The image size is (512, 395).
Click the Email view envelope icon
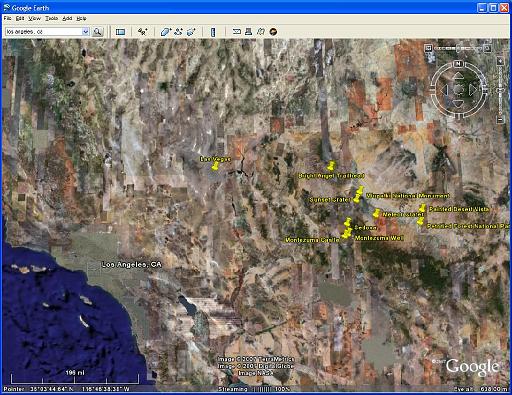(x=237, y=32)
